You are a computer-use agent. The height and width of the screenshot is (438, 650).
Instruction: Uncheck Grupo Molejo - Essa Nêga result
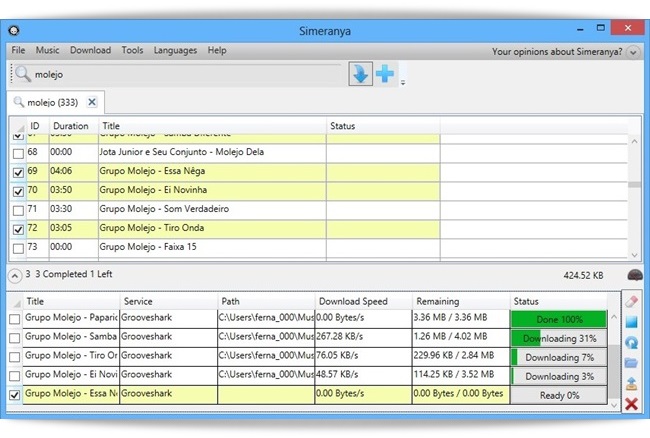pyautogui.click(x=18, y=172)
